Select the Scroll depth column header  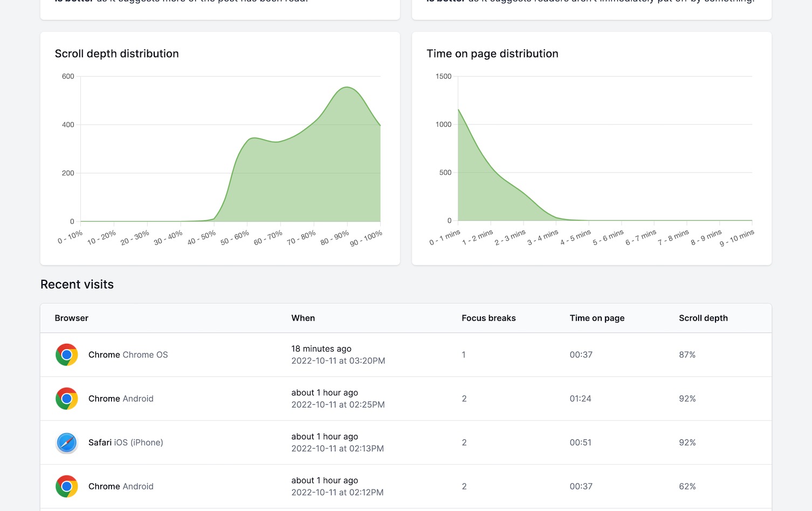pos(703,318)
